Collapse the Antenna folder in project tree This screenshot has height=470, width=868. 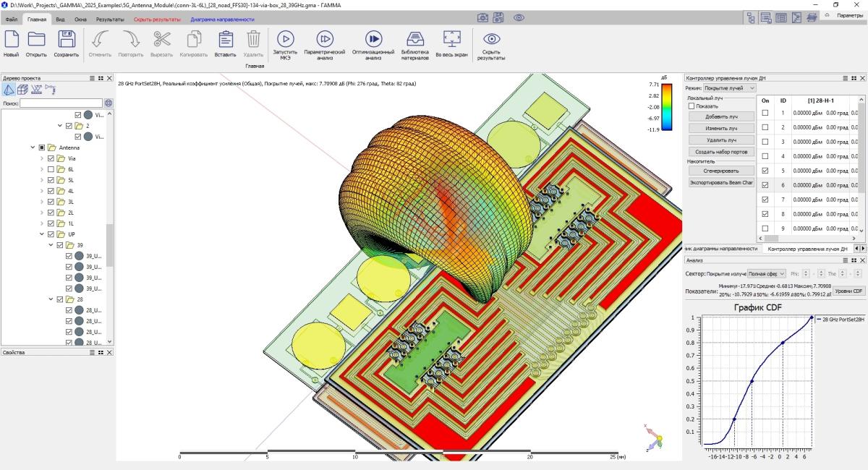[33, 148]
